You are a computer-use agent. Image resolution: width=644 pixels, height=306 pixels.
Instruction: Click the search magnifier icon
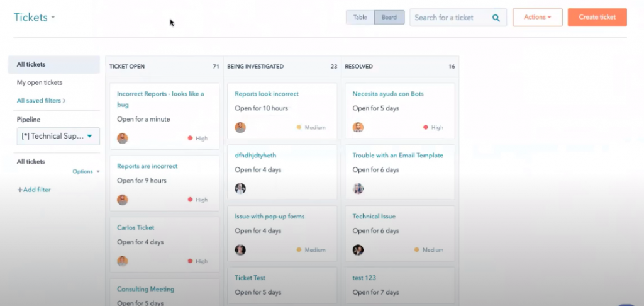[496, 18]
